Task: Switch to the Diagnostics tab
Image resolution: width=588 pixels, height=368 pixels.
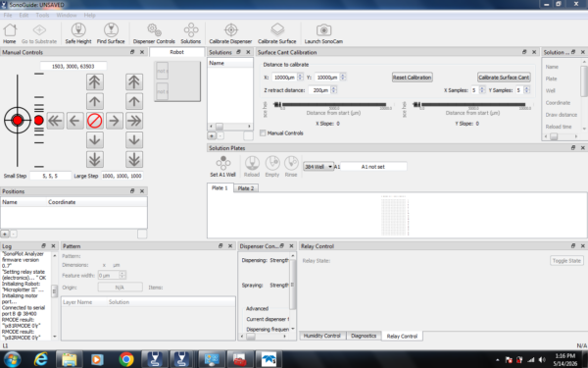Action: (364, 336)
